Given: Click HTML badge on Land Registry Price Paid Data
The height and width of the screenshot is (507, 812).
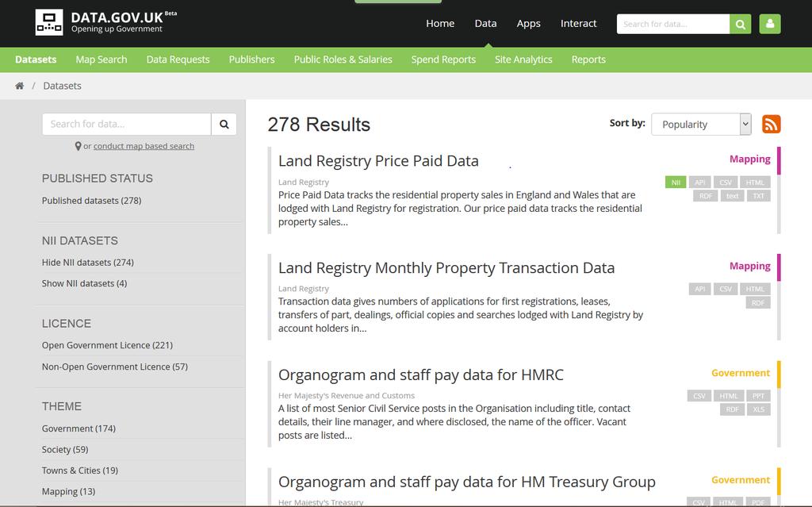Looking at the screenshot, I should (x=755, y=182).
